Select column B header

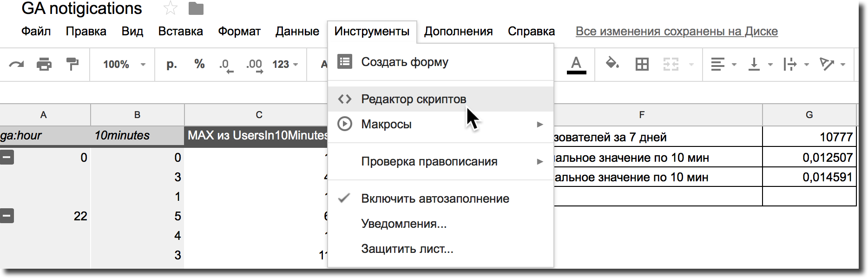point(138,115)
